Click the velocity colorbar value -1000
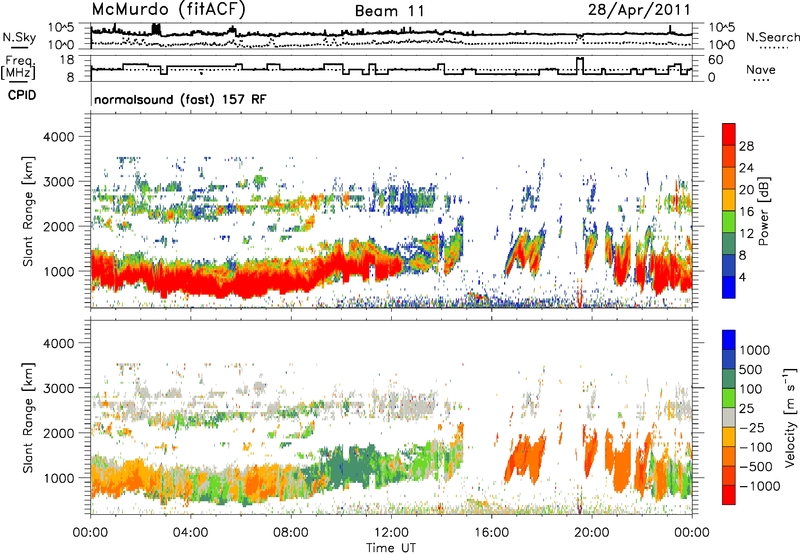 pos(760,486)
